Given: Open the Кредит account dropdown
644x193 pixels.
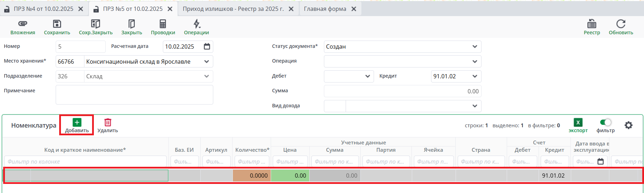Looking at the screenshot, I should click(475, 76).
